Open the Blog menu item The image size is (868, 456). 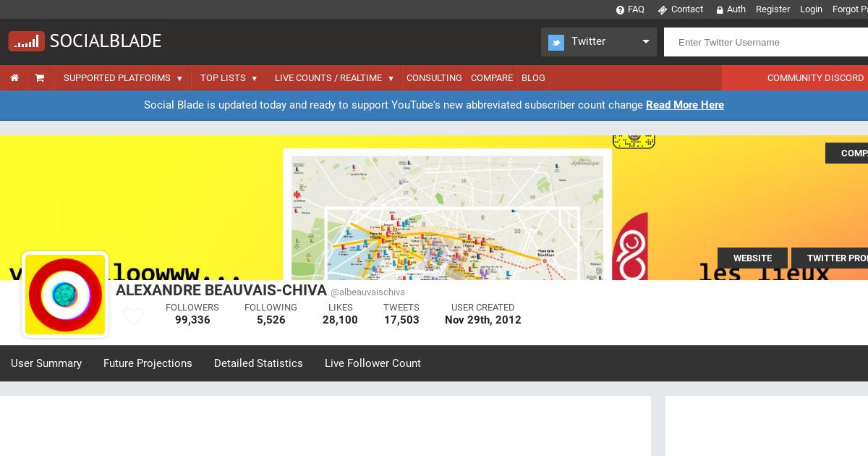click(x=533, y=78)
